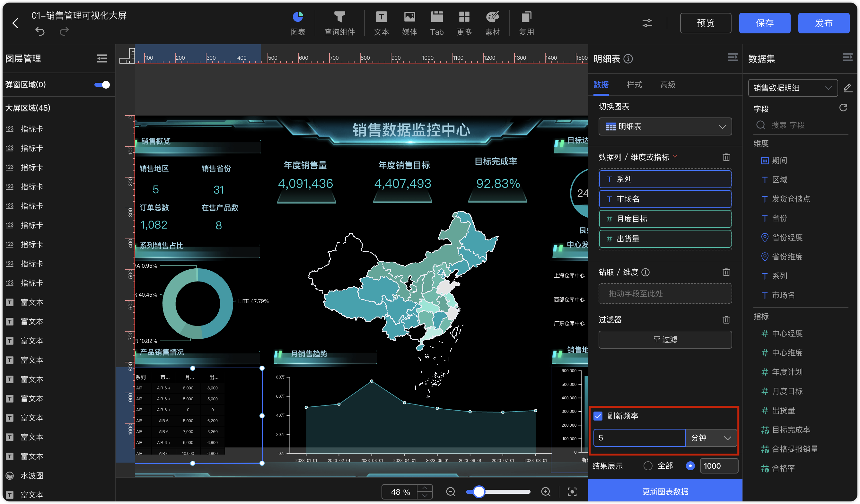Add a 文本 text component
This screenshot has height=504, width=860.
point(381,23)
